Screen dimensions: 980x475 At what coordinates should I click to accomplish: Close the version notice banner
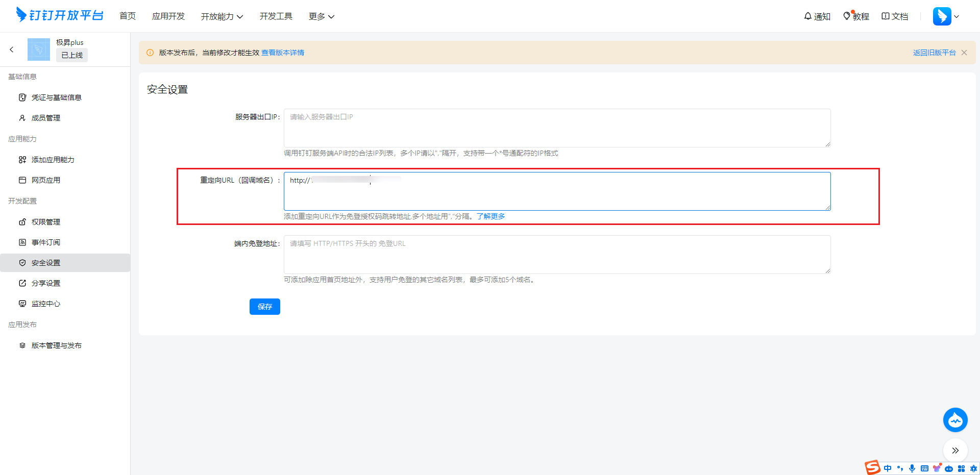coord(964,53)
